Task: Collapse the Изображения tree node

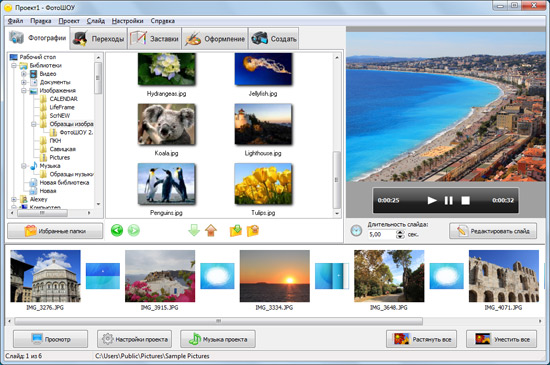Action: click(x=24, y=91)
